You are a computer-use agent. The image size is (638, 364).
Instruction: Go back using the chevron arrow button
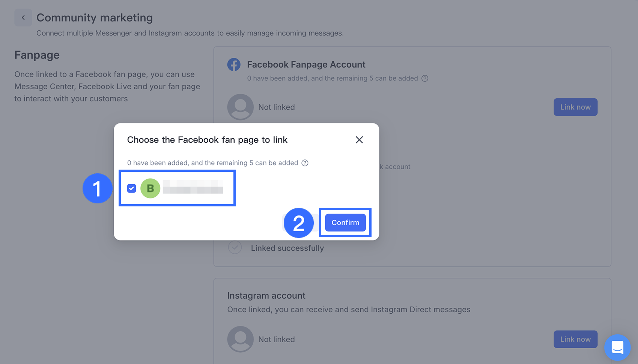pyautogui.click(x=23, y=18)
